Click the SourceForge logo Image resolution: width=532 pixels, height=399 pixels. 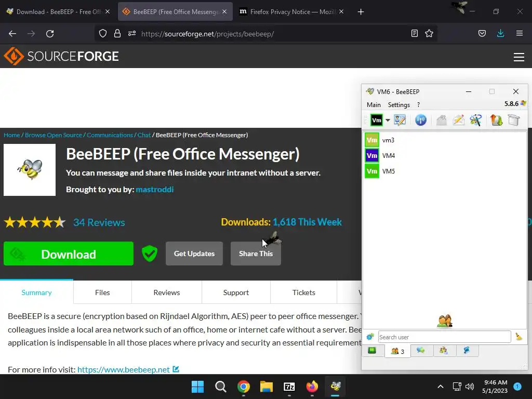(61, 56)
